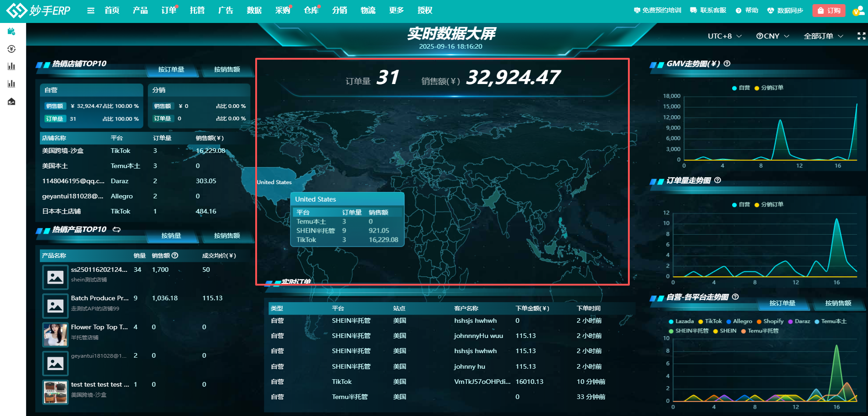Toggle 自营 series in GMV走势图 legend
Screen dimensions: 868x416
pos(741,88)
